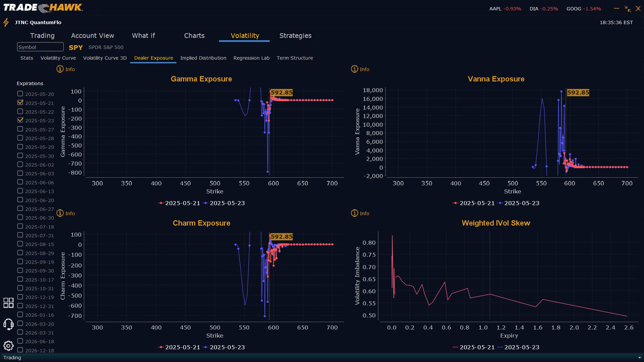Open the grid layout icon in sidebar
This screenshot has width=644, height=362.
pos(8,303)
